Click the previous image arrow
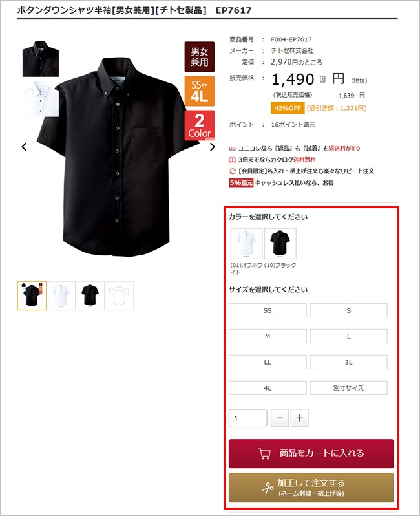This screenshot has height=516, width=420. point(24,147)
